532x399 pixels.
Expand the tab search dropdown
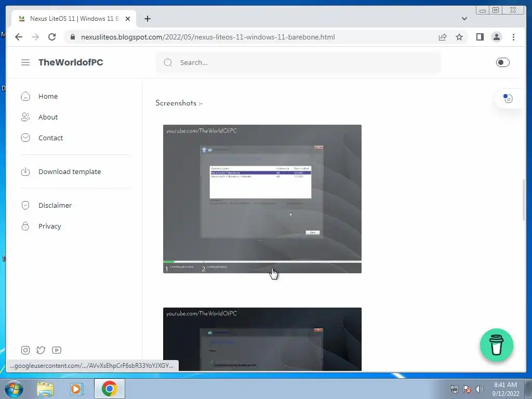464,19
